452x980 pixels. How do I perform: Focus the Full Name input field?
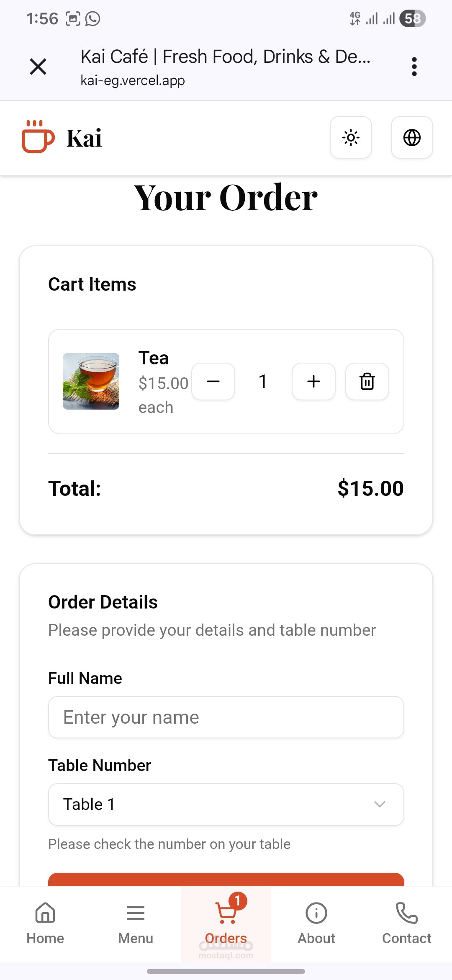(x=226, y=717)
